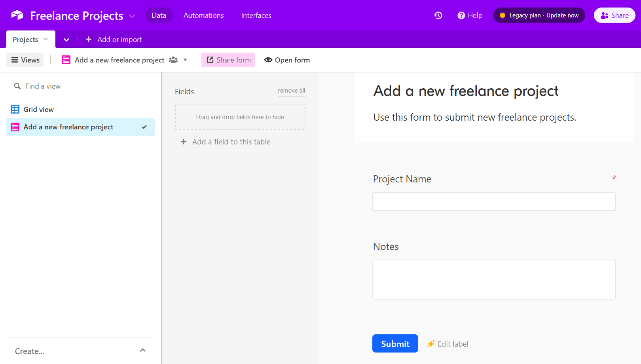Click the Submit button on the form
Screen dimensions: 641x364
point(395,343)
